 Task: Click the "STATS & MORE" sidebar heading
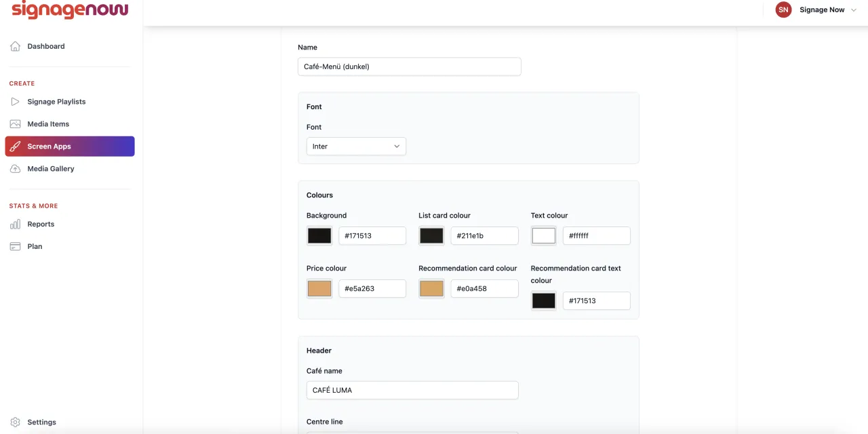coord(33,206)
